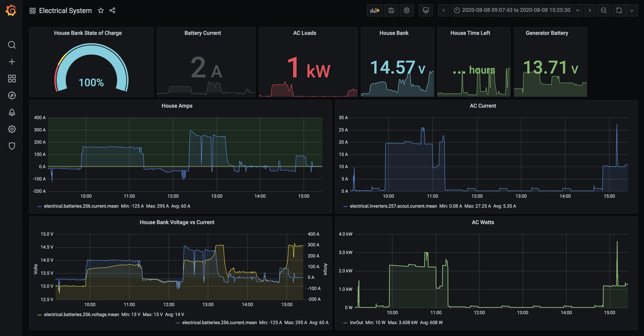Open the Configuration gear in sidebar
Image resolution: width=644 pixels, height=336 pixels.
(12, 129)
